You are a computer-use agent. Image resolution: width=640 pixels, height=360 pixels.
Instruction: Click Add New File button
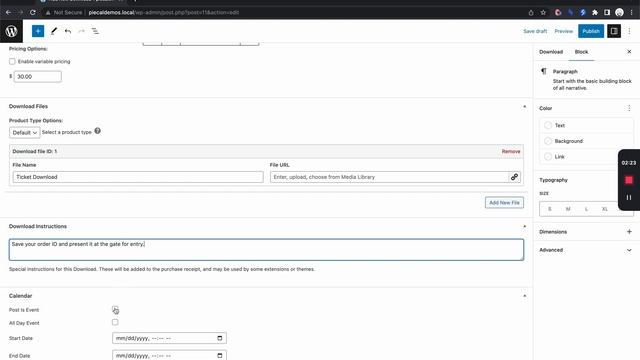pos(504,202)
